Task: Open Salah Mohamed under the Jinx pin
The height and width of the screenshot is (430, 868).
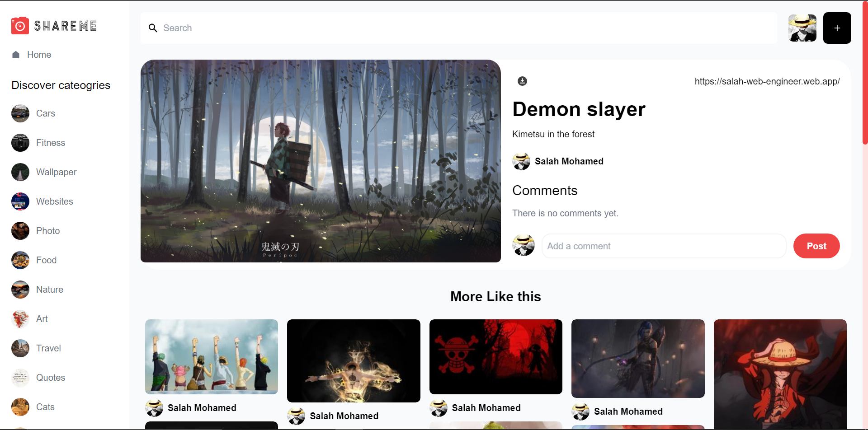Action: point(628,411)
